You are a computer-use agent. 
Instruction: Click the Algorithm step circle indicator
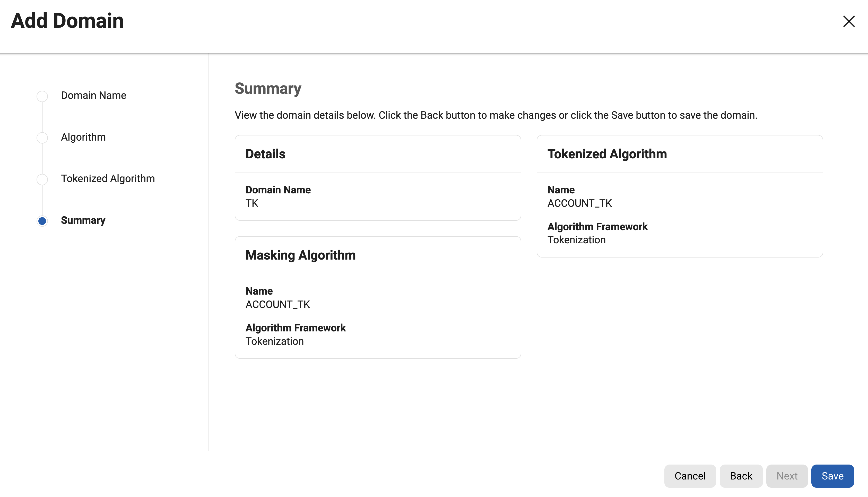click(42, 138)
